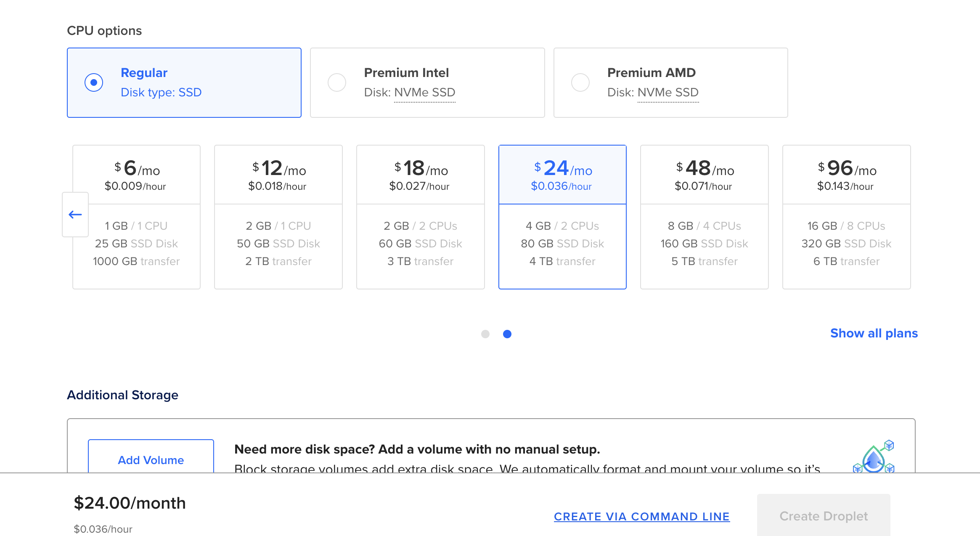Expand list with Show all plans
This screenshot has height=536, width=980.
pyautogui.click(x=874, y=333)
